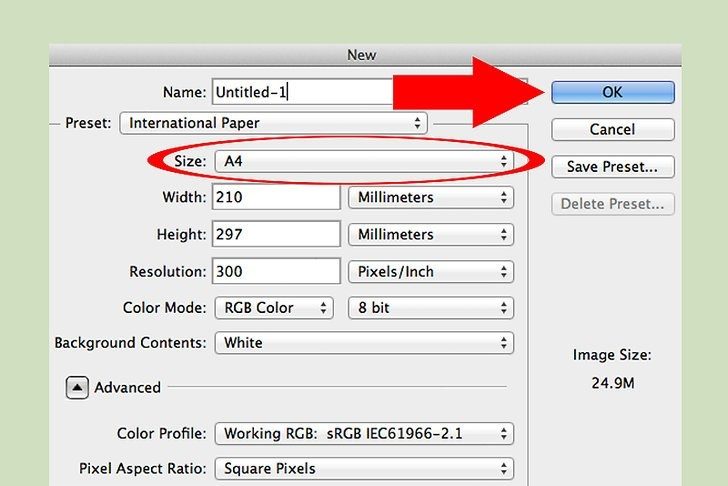Click the Advanced section label
Screen dimensions: 728x486
tap(127, 387)
